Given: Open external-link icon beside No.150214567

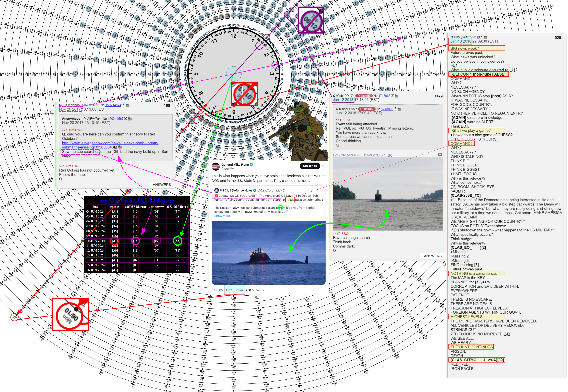Looking at the screenshot, I should coord(125,119).
